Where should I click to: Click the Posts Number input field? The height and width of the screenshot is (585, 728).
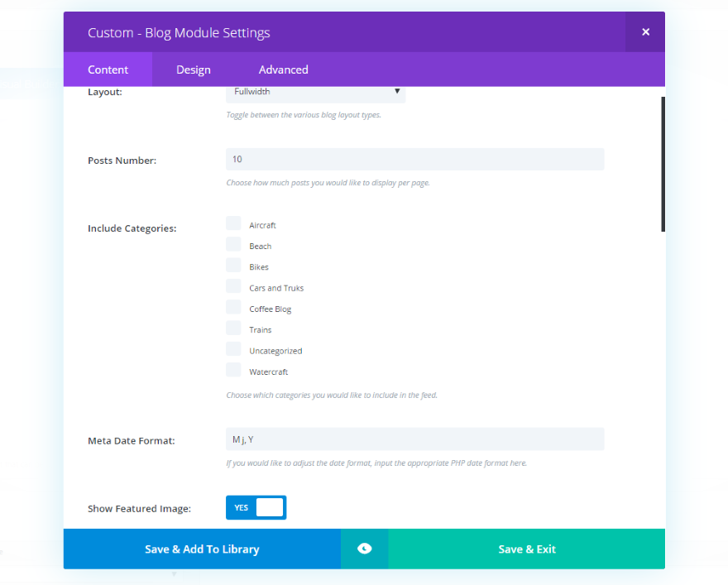414,160
